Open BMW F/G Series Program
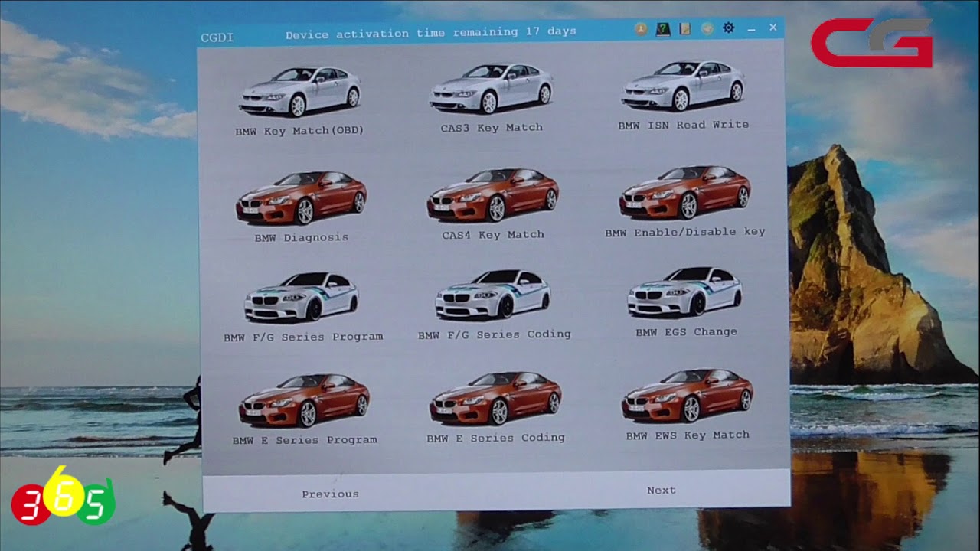980x551 pixels. pos(302,307)
